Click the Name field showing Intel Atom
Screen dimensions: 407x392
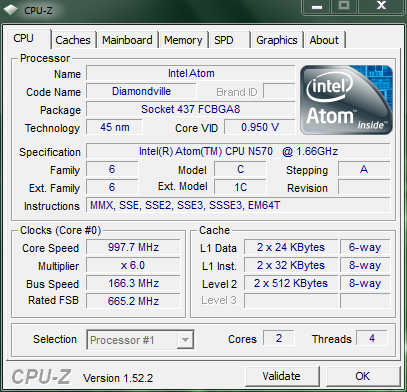point(191,73)
